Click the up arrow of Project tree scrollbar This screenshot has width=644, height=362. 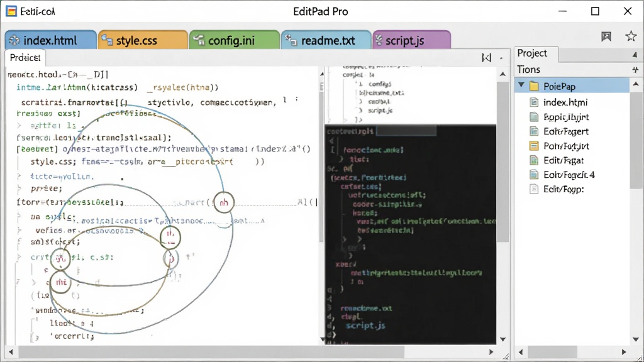[636, 84]
